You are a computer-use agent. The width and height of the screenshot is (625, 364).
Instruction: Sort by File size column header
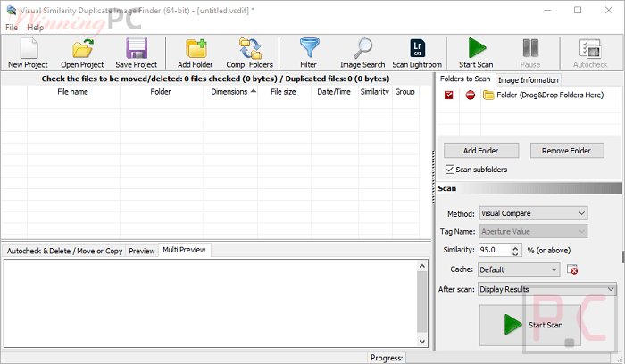(284, 92)
